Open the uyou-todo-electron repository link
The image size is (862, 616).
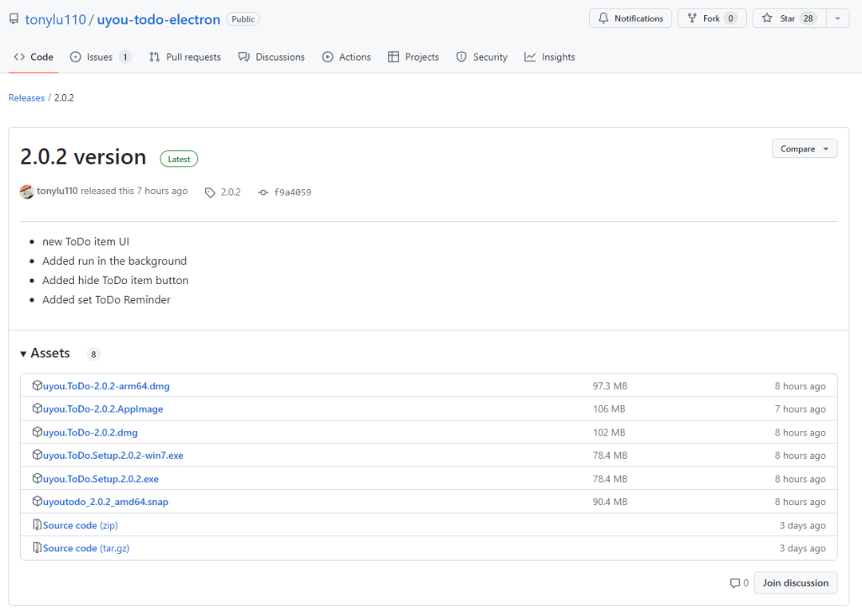[x=158, y=19]
